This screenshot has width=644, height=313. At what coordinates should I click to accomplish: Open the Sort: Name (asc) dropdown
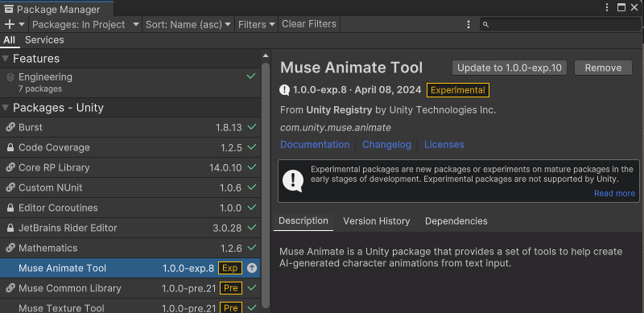point(188,24)
